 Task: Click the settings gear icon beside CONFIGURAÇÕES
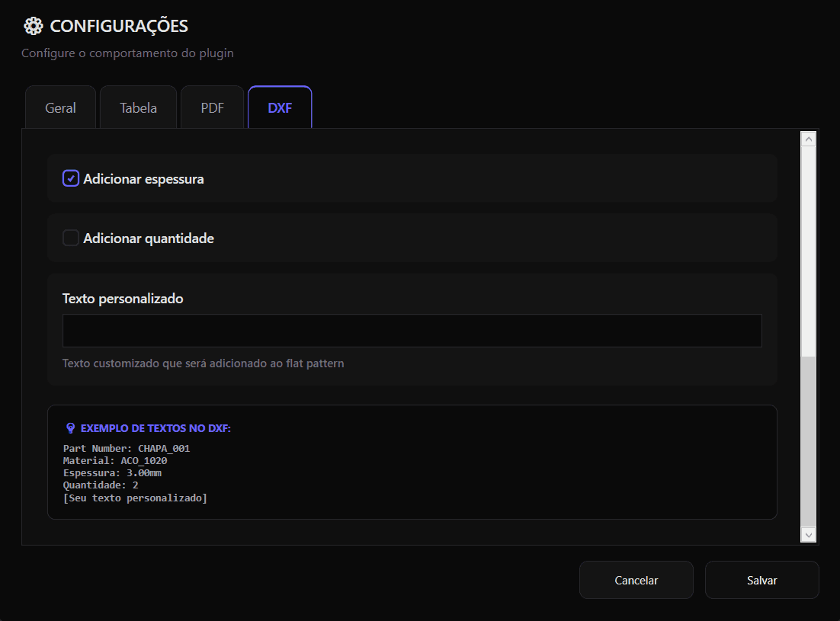click(x=33, y=26)
